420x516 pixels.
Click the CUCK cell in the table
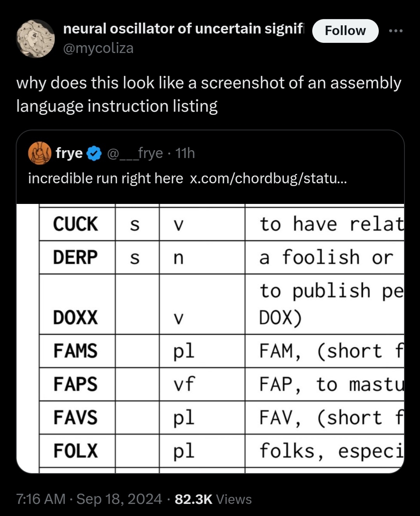point(76,224)
